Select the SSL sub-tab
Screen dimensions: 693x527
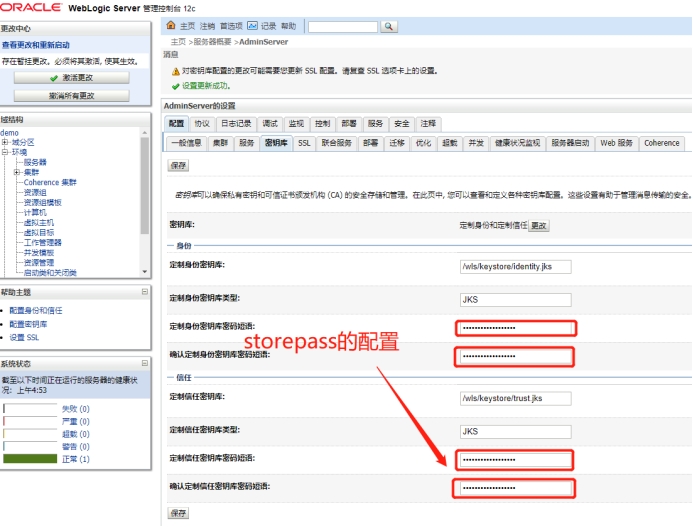[x=304, y=143]
